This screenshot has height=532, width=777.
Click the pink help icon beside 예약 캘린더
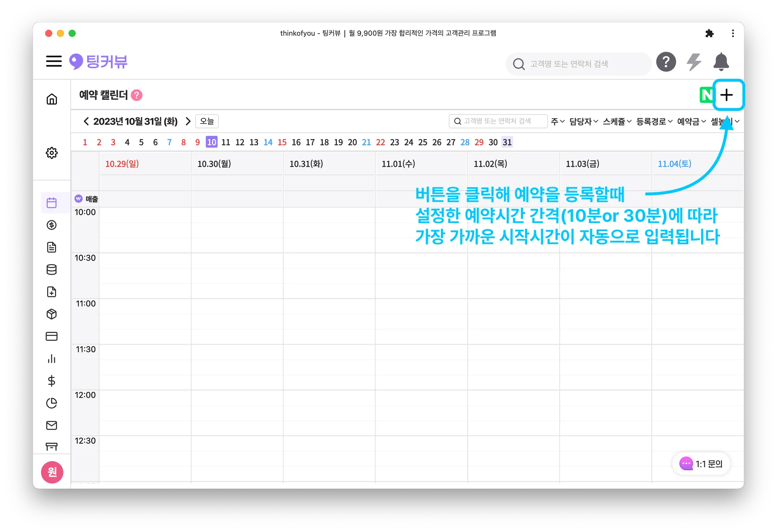coord(137,95)
